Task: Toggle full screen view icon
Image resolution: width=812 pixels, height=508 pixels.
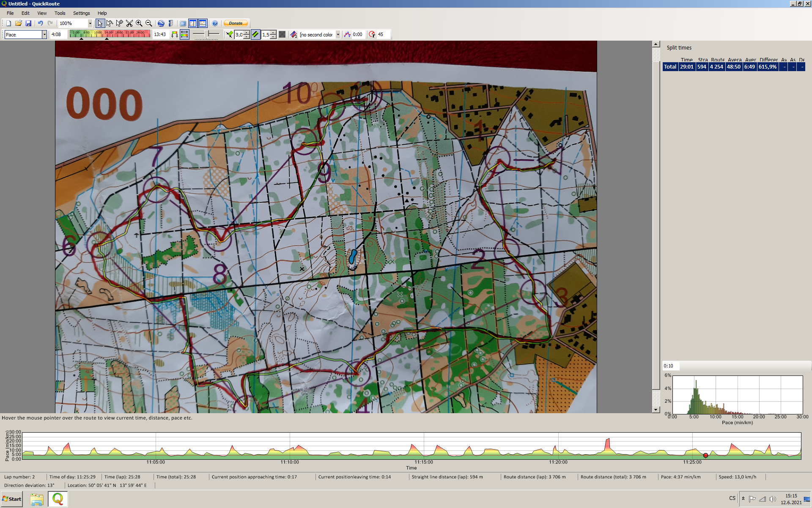Action: click(x=183, y=23)
